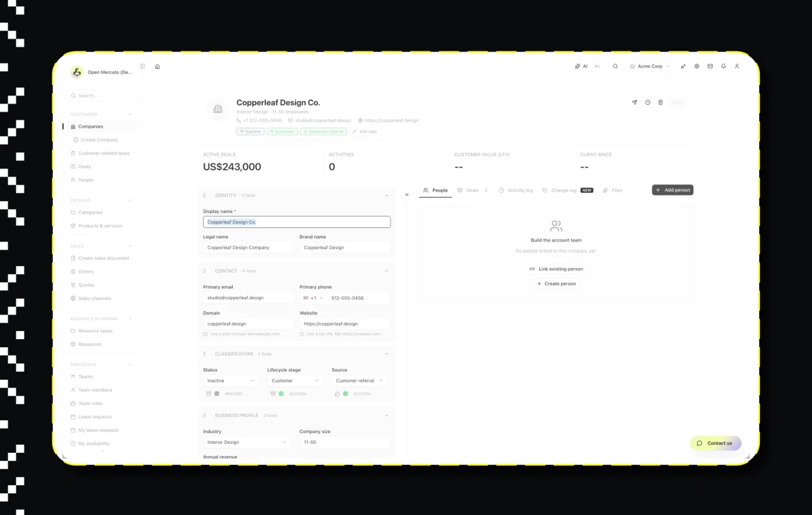Open the Lifecycle stage dropdown
The image size is (812, 515).
click(x=295, y=381)
